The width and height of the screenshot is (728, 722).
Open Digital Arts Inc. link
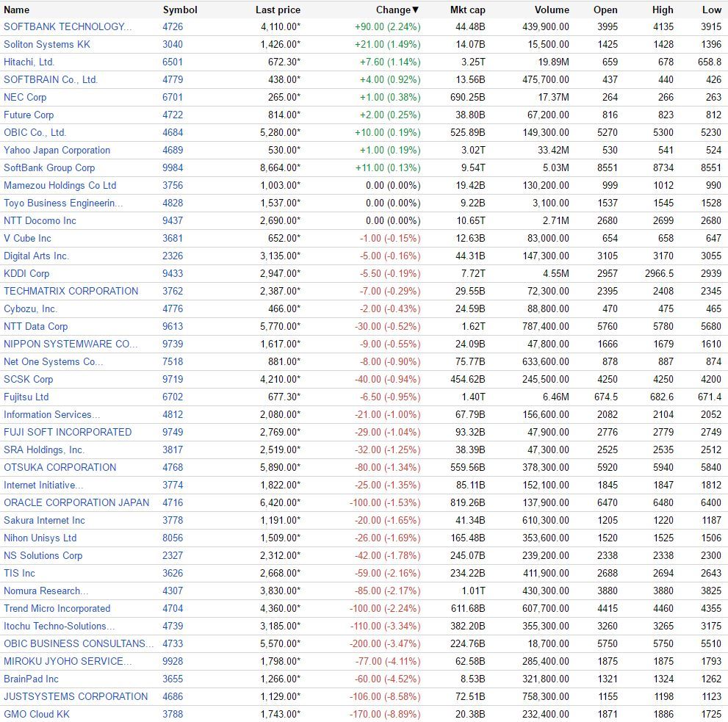point(36,256)
